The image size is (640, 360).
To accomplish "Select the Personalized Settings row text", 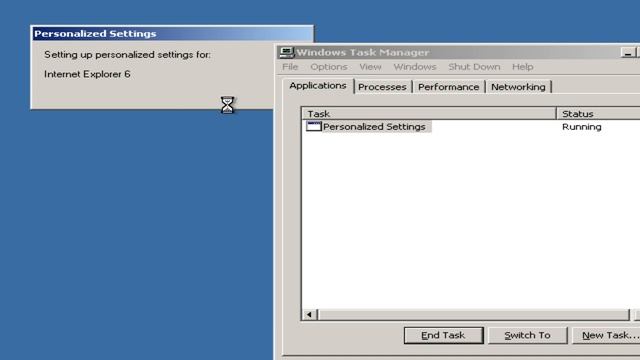I will pyautogui.click(x=374, y=127).
